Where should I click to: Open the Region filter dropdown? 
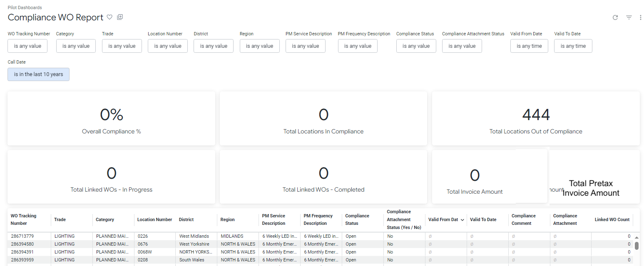point(259,46)
